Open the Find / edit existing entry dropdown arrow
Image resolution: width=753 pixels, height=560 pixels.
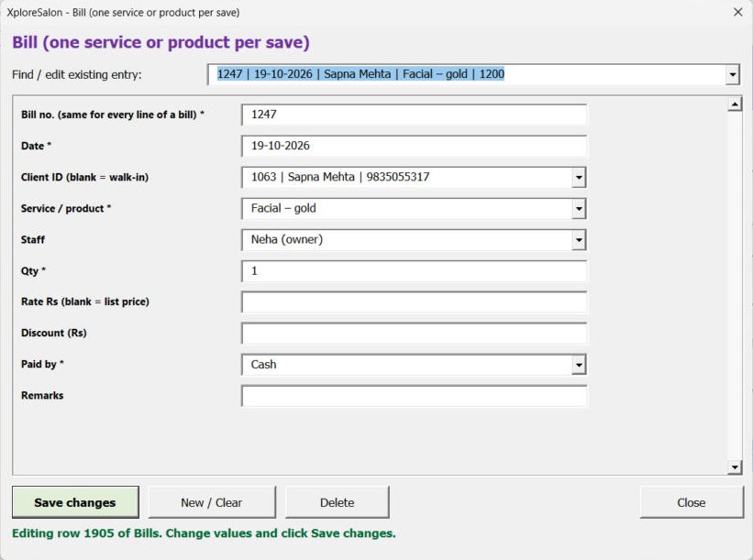tap(732, 75)
